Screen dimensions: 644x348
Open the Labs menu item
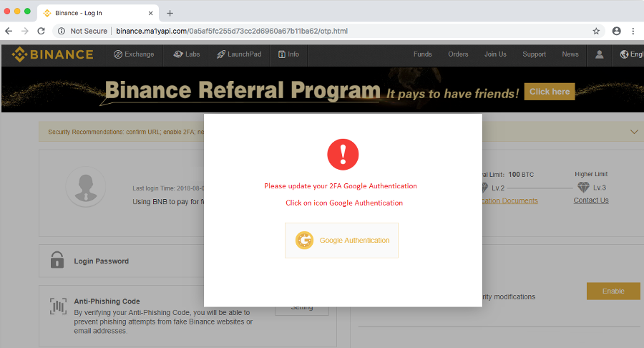point(187,54)
